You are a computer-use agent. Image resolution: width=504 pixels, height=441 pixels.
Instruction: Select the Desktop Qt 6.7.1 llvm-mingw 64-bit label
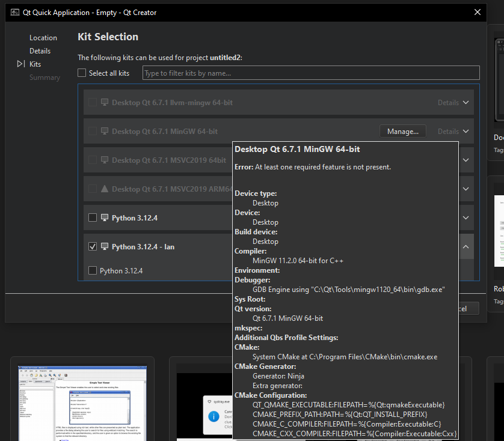tap(172, 103)
